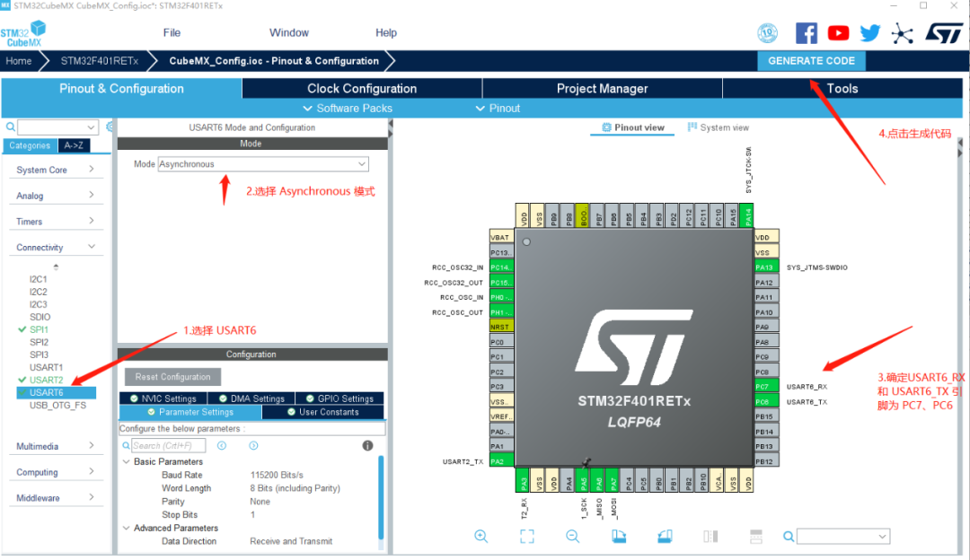Click the pin search magnifier icon below chip
This screenshot has width=970, height=560.
[789, 537]
